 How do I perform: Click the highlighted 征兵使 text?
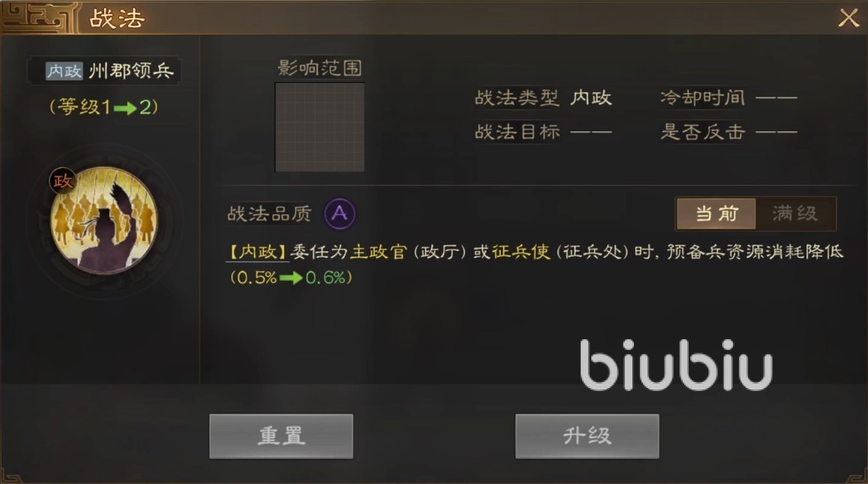(x=521, y=252)
